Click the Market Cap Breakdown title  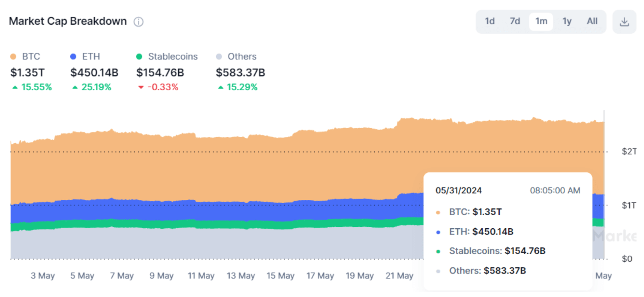click(x=68, y=21)
